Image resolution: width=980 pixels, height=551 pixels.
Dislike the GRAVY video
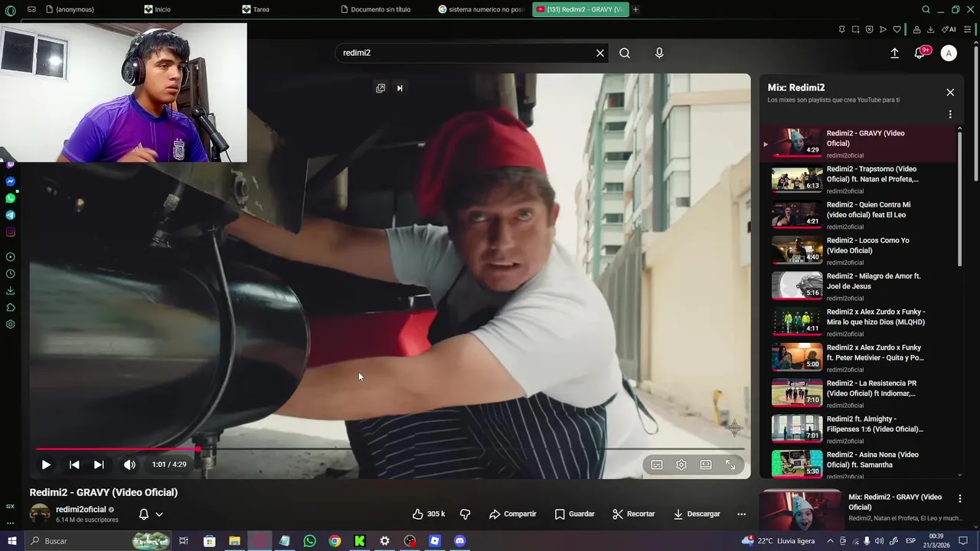(465, 514)
